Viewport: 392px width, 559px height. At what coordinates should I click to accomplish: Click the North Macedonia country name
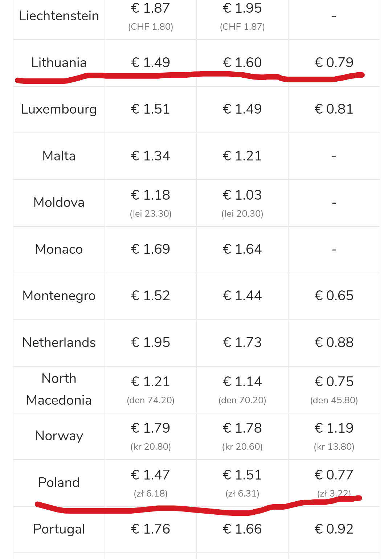pyautogui.click(x=59, y=389)
